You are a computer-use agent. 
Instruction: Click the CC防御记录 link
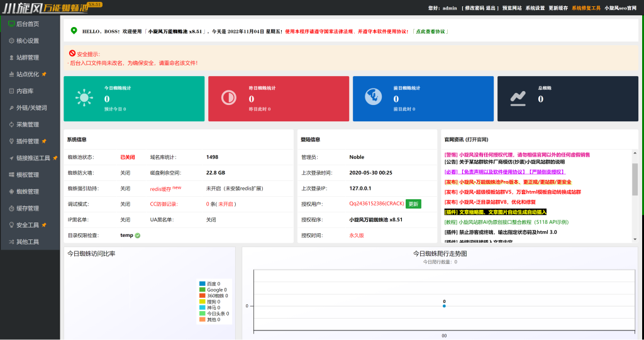tap(164, 204)
